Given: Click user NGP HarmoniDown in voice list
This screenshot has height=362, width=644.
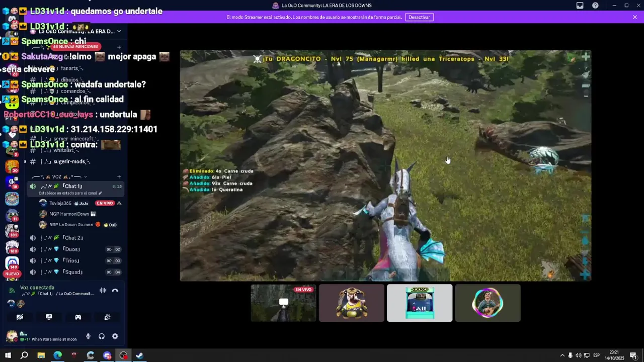Looking at the screenshot, I should 75,214.
